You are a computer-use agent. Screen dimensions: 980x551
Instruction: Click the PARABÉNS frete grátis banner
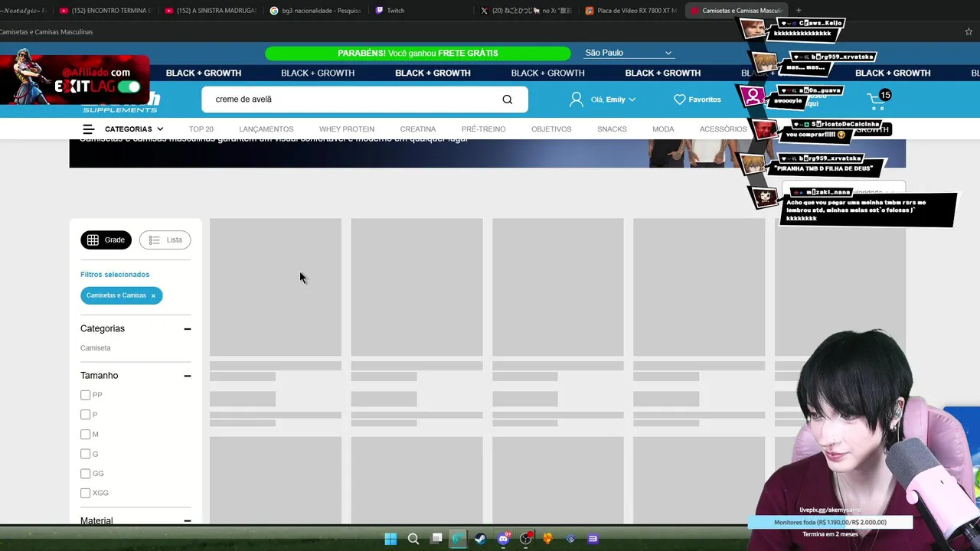point(418,54)
